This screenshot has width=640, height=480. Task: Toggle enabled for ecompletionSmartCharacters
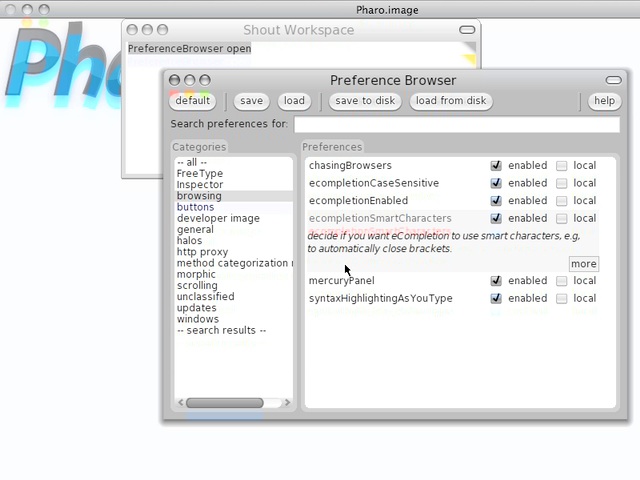496,218
